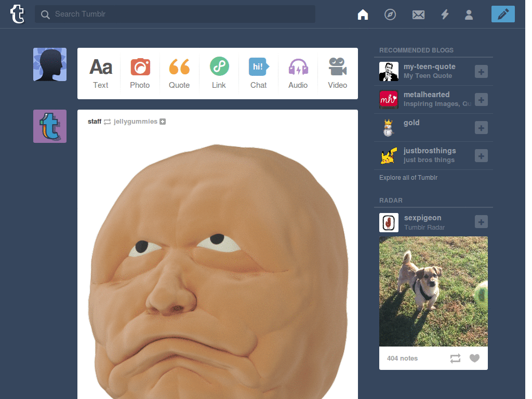
Task: Click Explore all of Tumblr
Action: click(408, 178)
